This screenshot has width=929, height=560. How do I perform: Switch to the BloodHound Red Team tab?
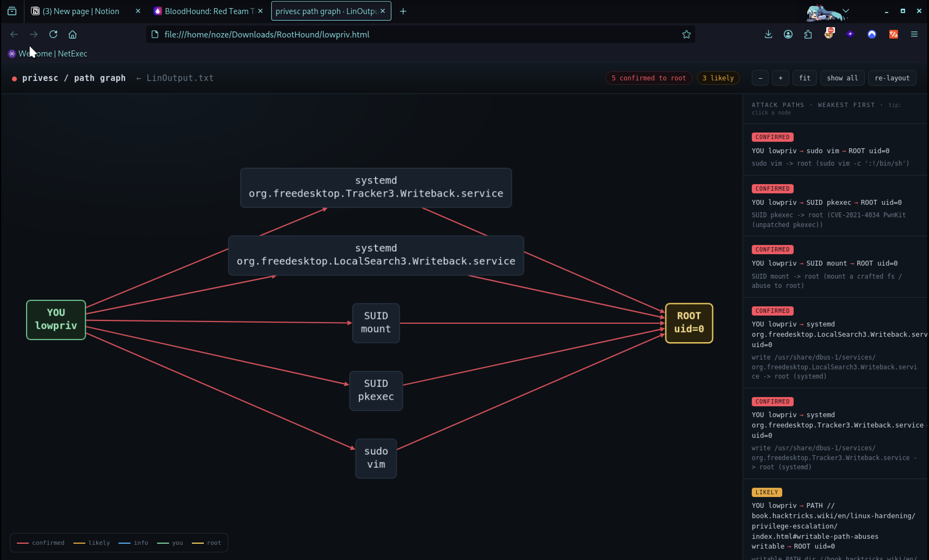pos(209,11)
